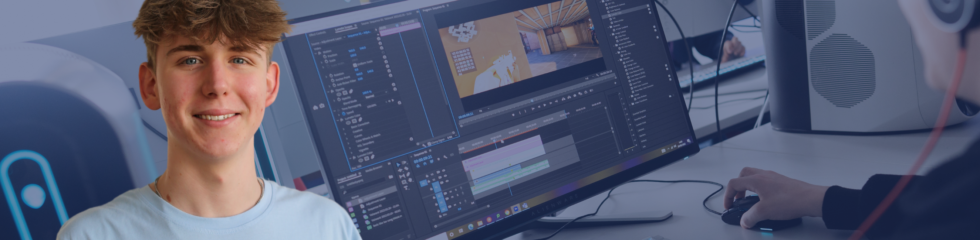Click the timeline wrench settings icon
This screenshot has height=240, width=980.
[445, 157]
